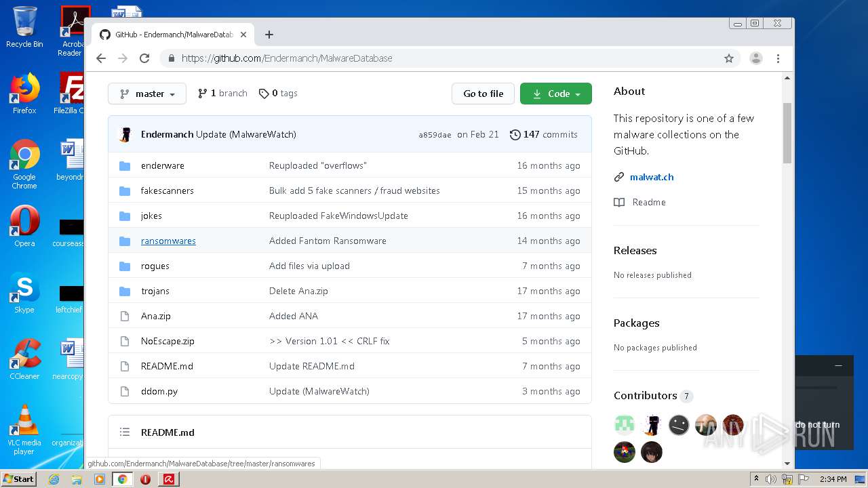Click the NoEscape.zip file icon
This screenshot has height=488, width=868.
tap(125, 341)
